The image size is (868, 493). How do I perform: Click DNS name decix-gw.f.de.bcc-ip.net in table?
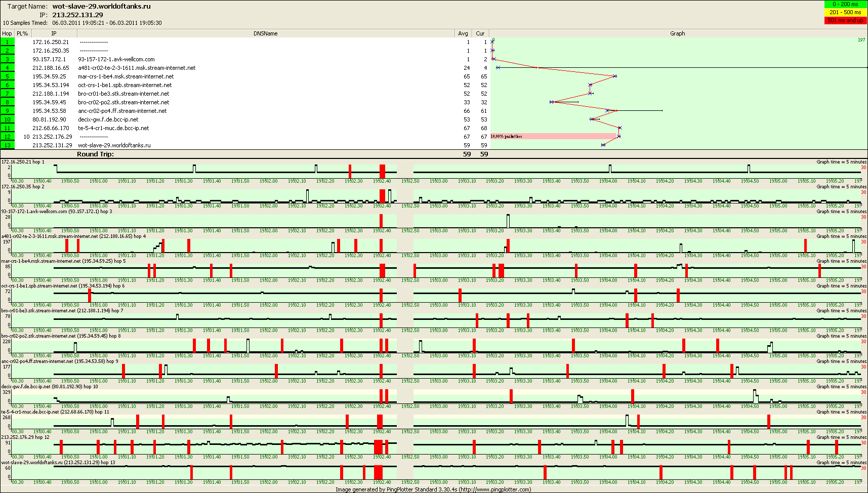click(x=108, y=119)
